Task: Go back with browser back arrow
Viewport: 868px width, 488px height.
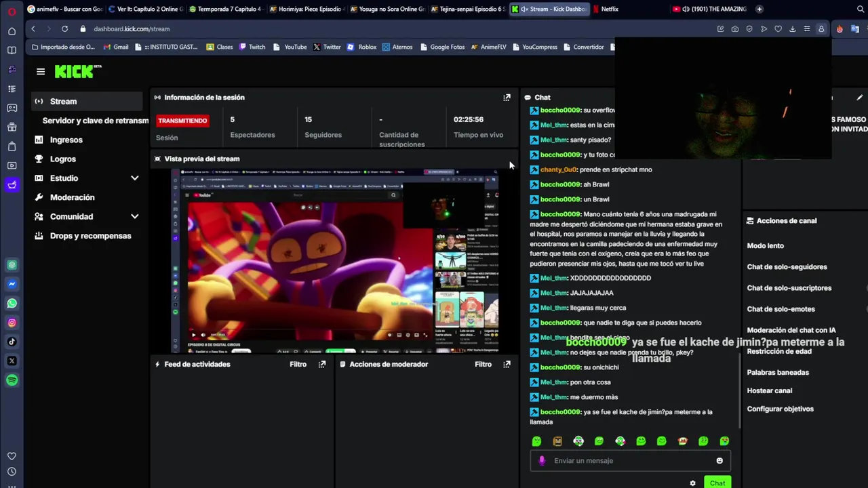Action: [33, 29]
